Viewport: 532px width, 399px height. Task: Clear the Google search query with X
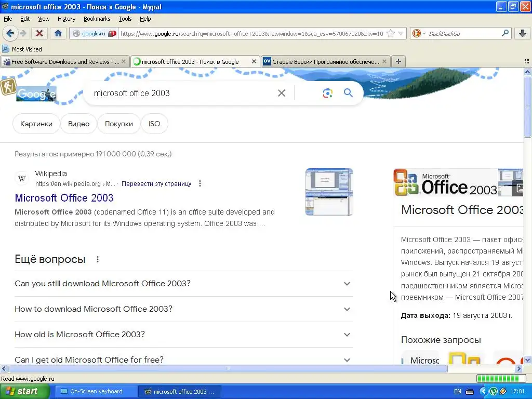tap(281, 93)
